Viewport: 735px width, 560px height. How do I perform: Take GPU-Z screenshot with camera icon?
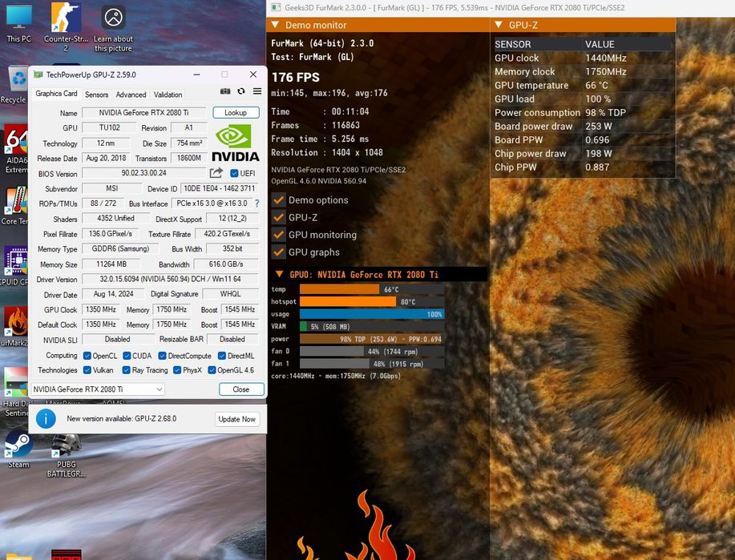click(x=225, y=91)
